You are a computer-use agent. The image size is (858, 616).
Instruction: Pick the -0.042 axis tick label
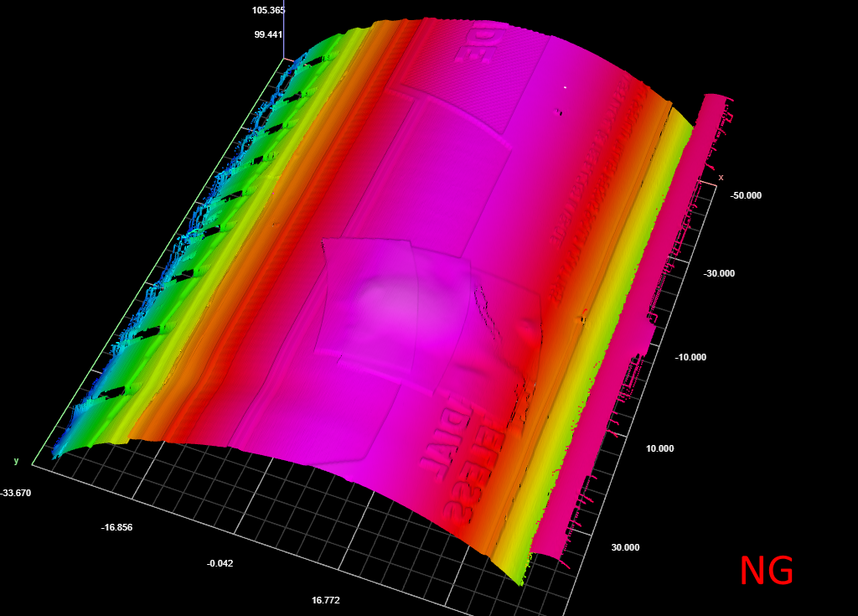(x=220, y=563)
